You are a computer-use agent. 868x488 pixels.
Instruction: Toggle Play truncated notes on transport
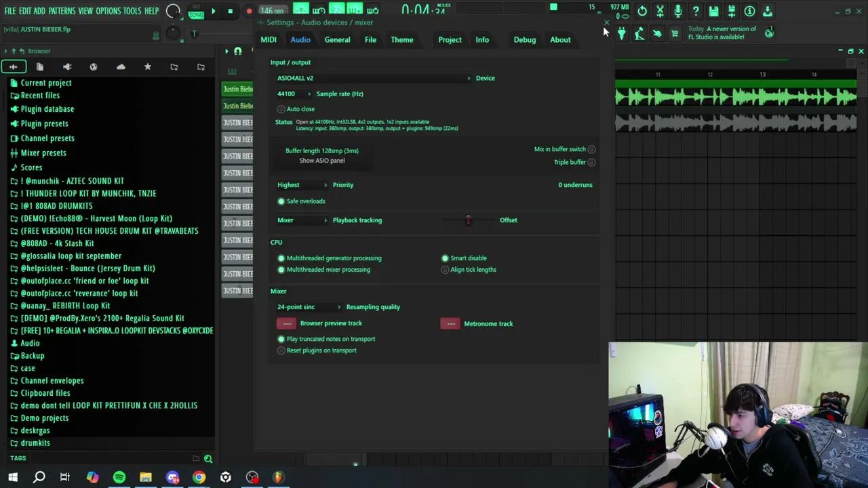point(326,339)
